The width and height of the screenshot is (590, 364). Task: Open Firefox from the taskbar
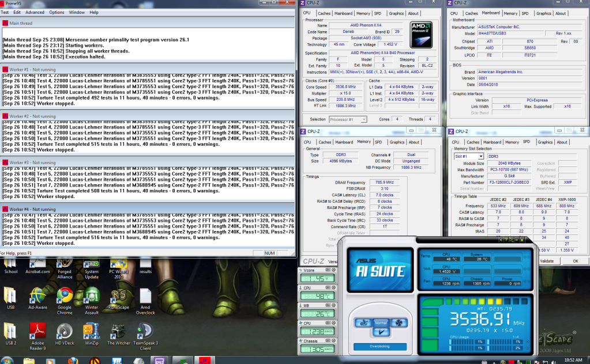coord(73,361)
